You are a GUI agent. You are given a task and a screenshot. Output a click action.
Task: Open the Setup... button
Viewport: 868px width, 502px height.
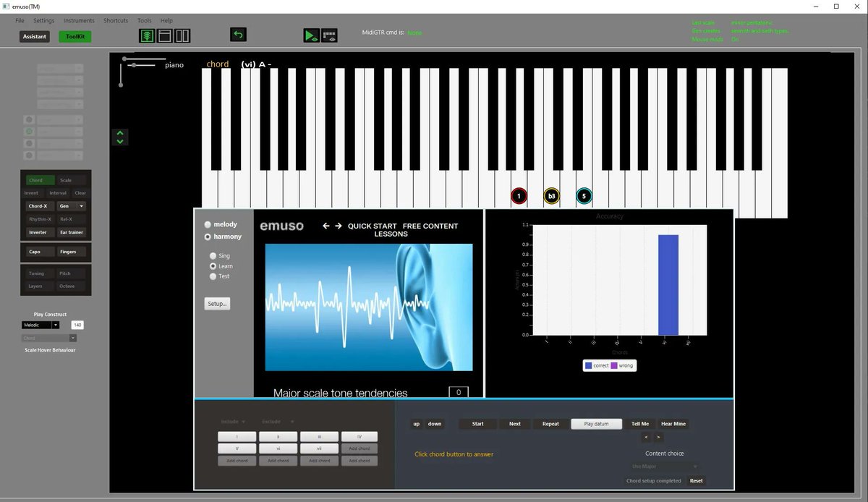[x=216, y=304]
